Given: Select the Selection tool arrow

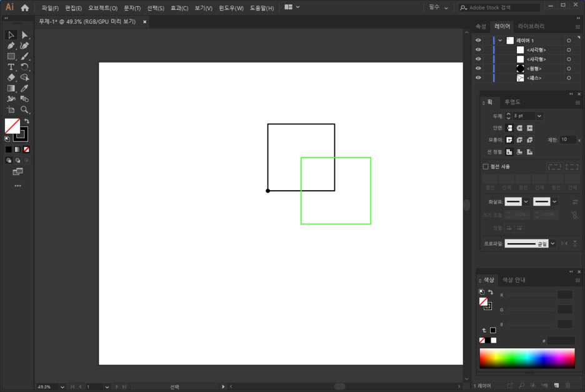Looking at the screenshot, I should coord(11,35).
